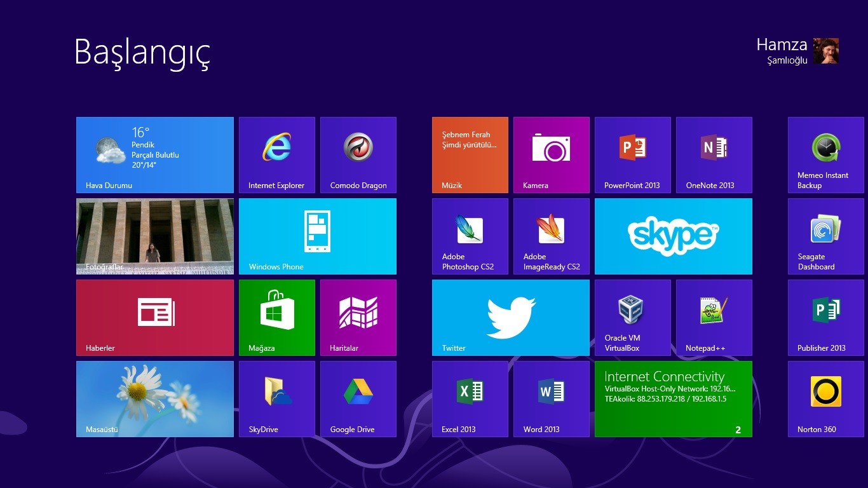Launch Google Drive tile
Screen dimensions: 868x488
pos(358,399)
